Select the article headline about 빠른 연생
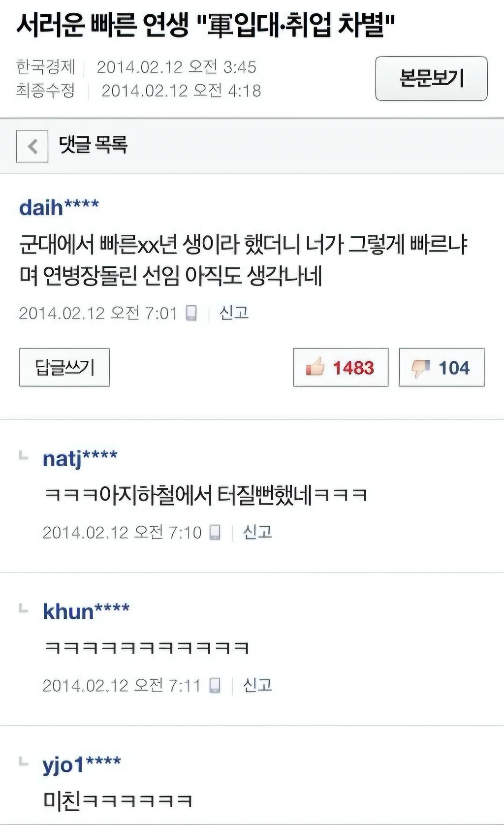Image resolution: width=504 pixels, height=825 pixels. 206,25
